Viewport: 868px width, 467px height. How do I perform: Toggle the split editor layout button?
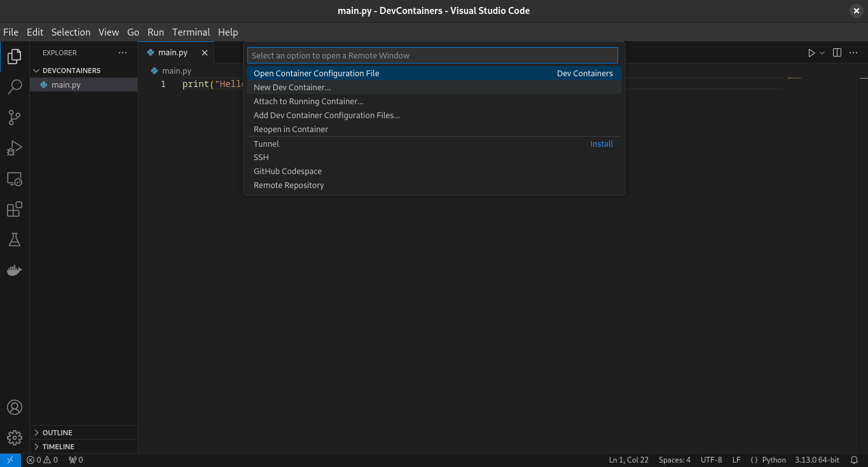pos(837,53)
